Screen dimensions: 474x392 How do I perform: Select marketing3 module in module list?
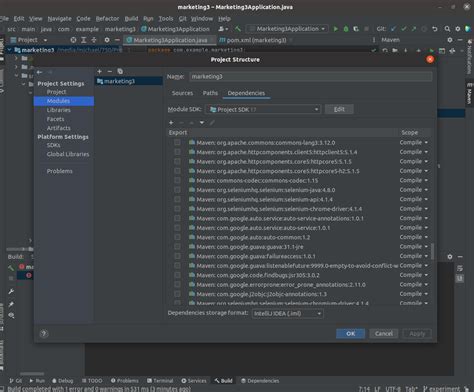pos(129,81)
